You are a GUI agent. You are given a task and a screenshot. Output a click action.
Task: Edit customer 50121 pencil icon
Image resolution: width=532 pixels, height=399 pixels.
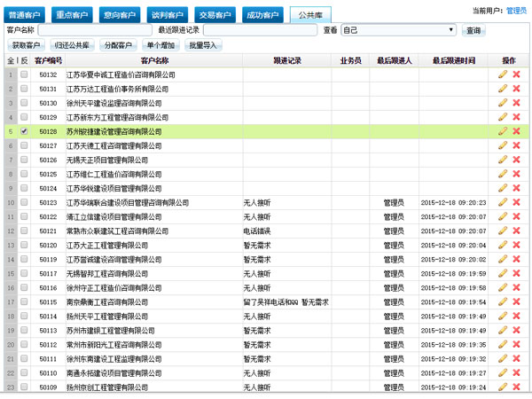point(503,231)
